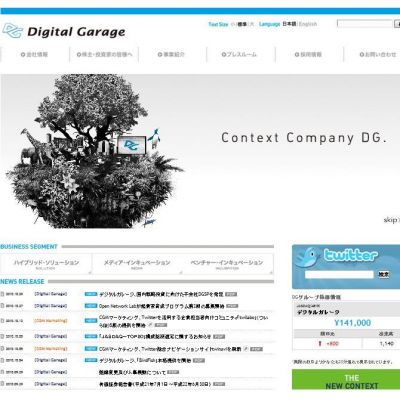Screen dimensions: 400x399
Task: Click the DG logo screen in tree image
Action: tap(131, 145)
